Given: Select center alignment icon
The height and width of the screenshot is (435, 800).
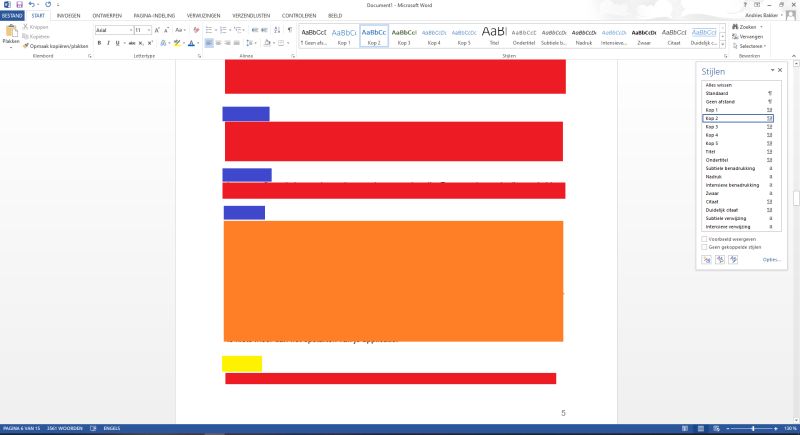Looking at the screenshot, I should click(218, 43).
